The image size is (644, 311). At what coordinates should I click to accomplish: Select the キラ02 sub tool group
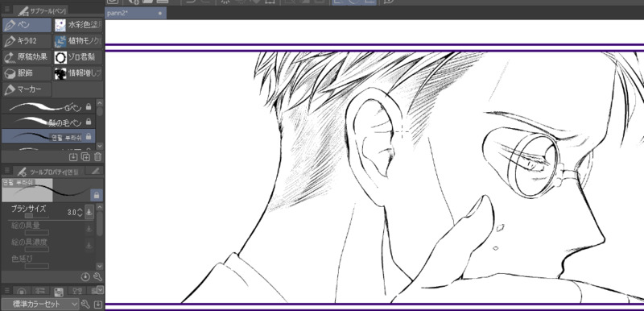(27, 41)
